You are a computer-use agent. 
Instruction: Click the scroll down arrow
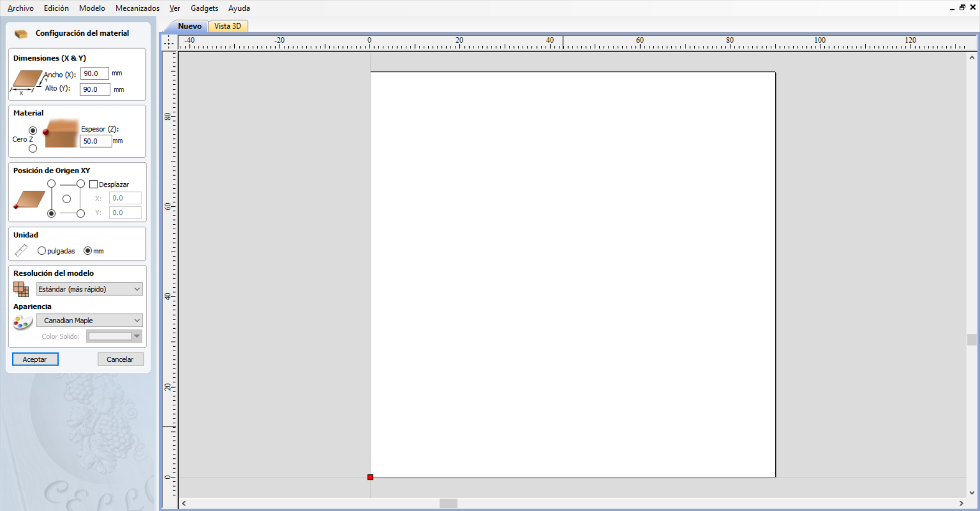coord(972,493)
